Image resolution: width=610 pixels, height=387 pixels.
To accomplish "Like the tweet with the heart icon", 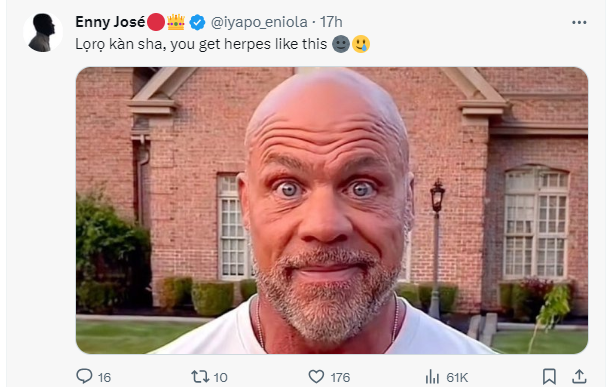I will click(x=316, y=376).
